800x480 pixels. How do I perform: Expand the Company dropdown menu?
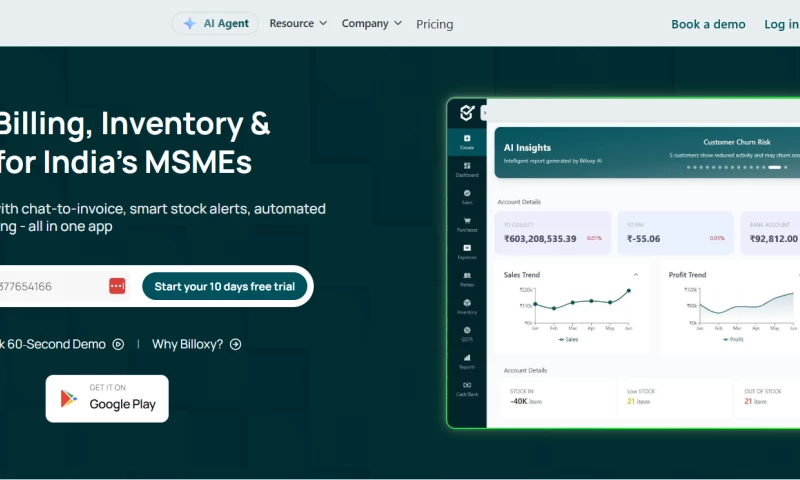[371, 23]
